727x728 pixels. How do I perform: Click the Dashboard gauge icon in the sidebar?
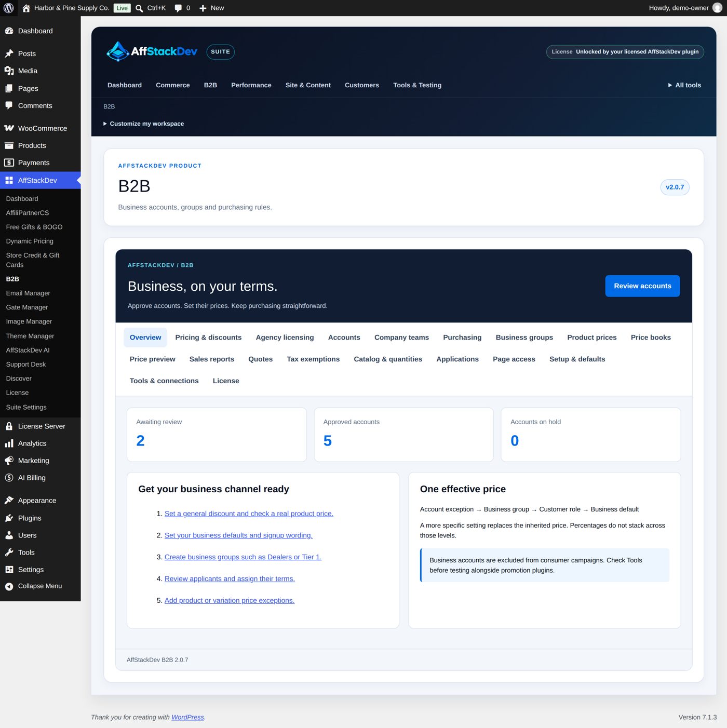coord(9,31)
